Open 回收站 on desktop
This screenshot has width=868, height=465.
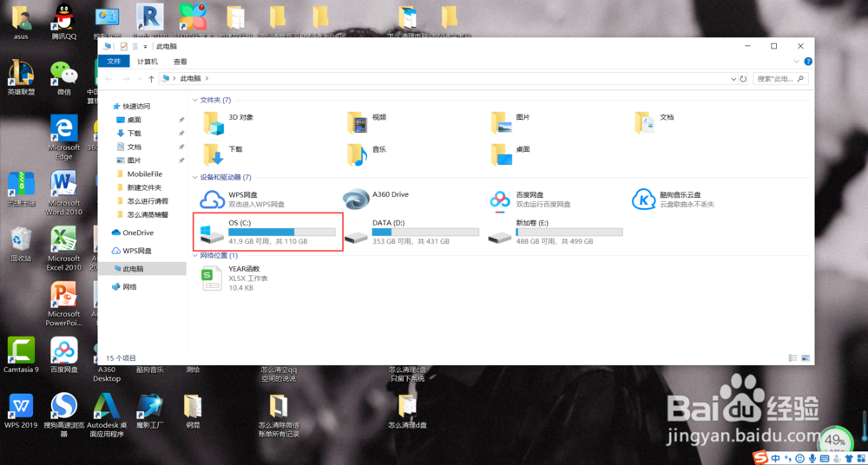pos(21,244)
